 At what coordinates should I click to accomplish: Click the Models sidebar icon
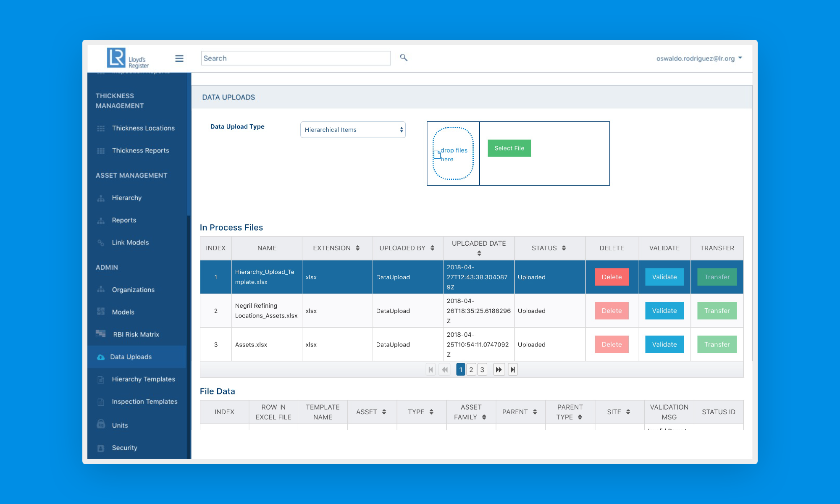(101, 311)
